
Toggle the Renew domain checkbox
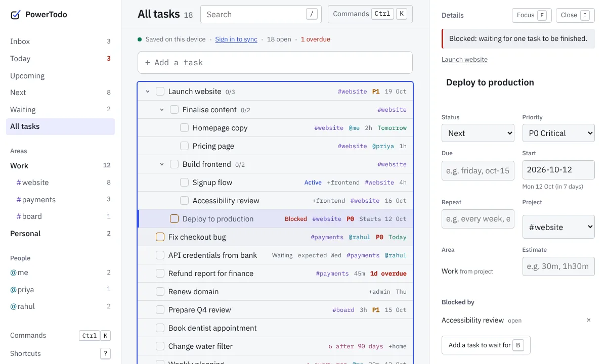[160, 292]
